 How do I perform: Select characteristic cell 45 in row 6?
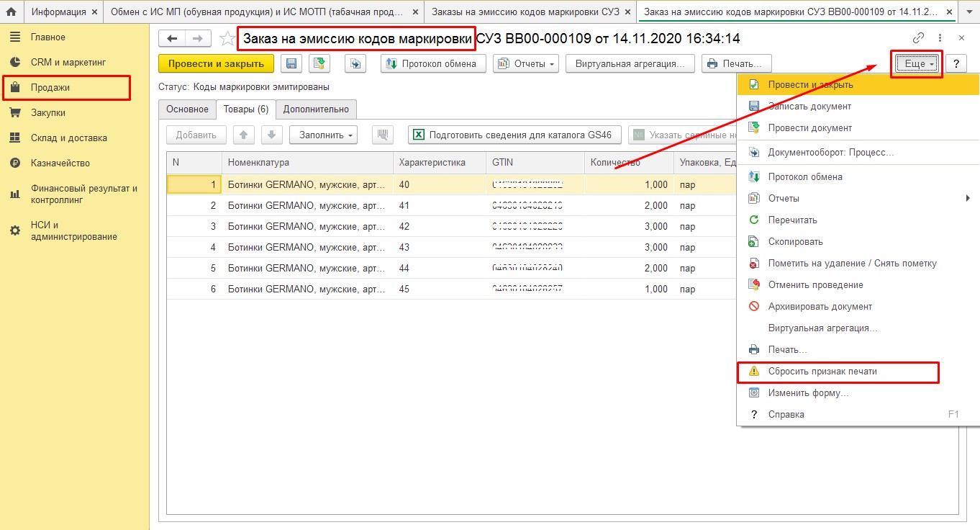click(440, 289)
